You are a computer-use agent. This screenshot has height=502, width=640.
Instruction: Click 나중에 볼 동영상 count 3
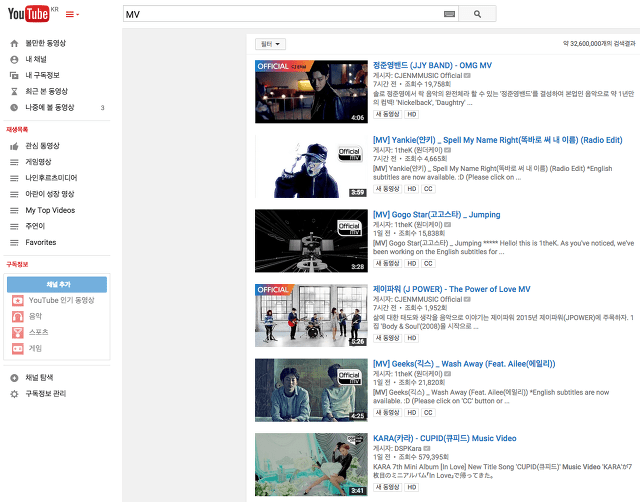[102, 108]
